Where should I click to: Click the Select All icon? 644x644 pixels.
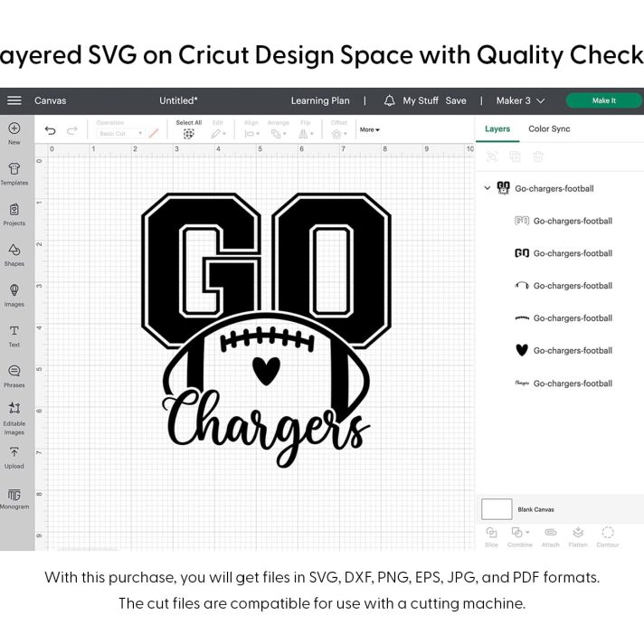[x=188, y=134]
